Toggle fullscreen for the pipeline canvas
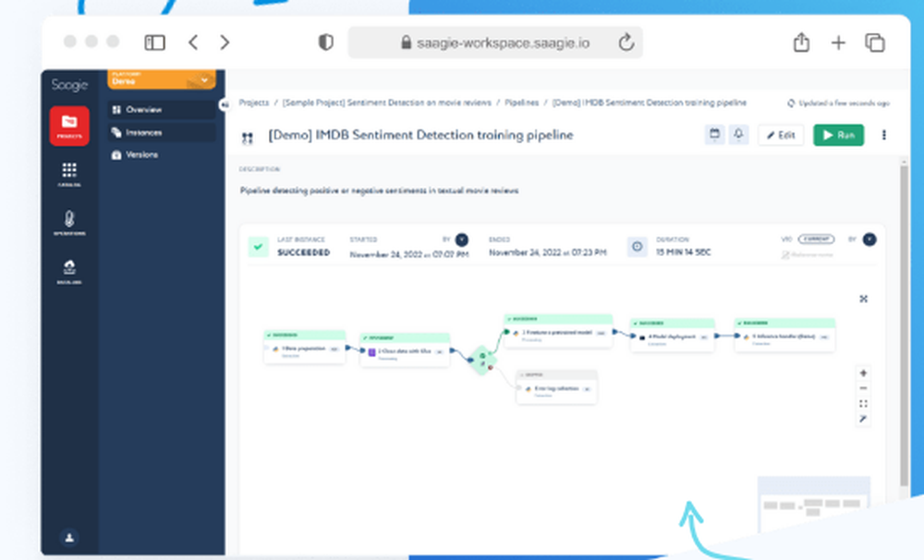This screenshot has height=560, width=924. [x=863, y=298]
